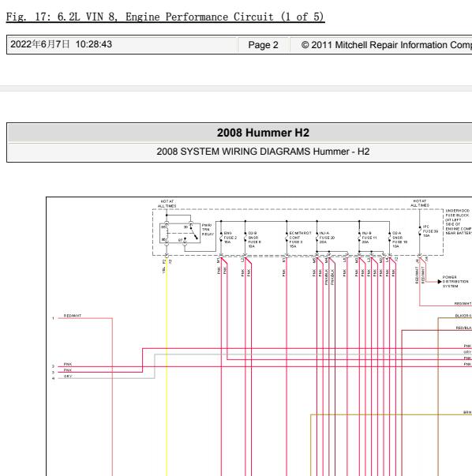The image size is (472, 476).
Task: Click the 'ENG FUSE 2' label
Action: pos(230,238)
